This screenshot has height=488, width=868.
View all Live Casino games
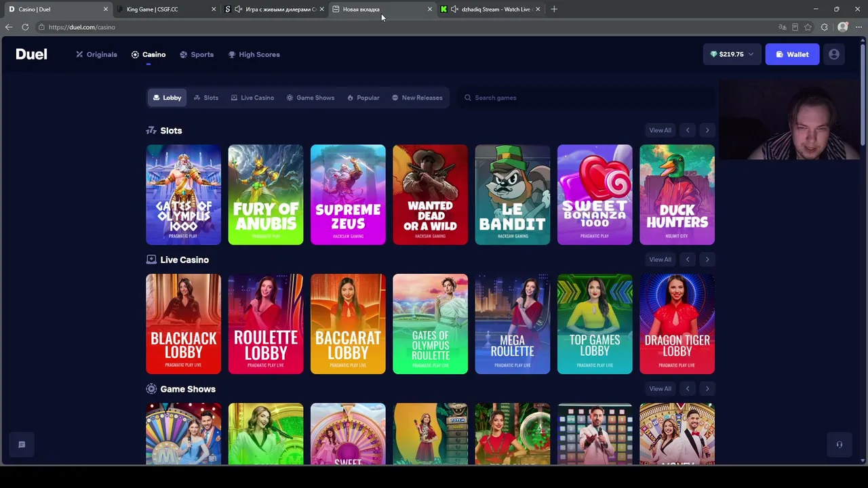point(660,260)
